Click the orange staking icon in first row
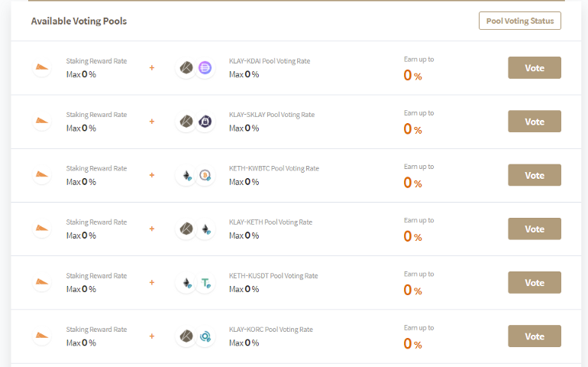The height and width of the screenshot is (367, 588). click(x=42, y=67)
